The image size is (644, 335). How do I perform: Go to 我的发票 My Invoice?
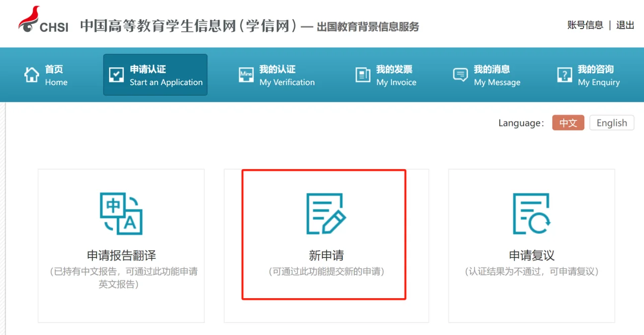pos(396,75)
